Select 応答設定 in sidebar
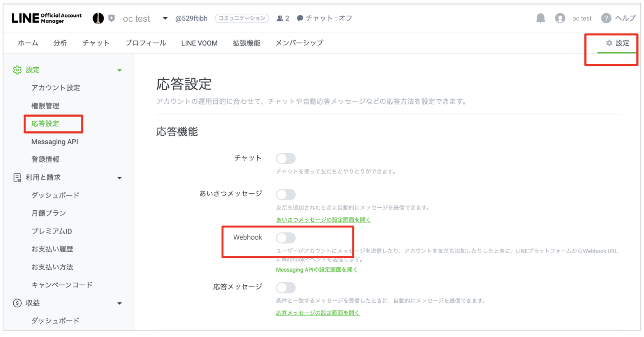This screenshot has height=337, width=644. click(45, 124)
